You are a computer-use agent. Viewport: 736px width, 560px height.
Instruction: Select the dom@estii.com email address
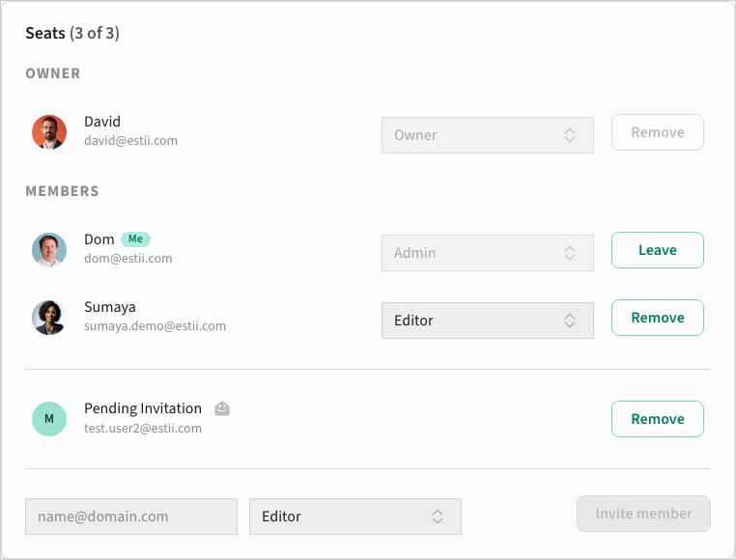(x=127, y=259)
